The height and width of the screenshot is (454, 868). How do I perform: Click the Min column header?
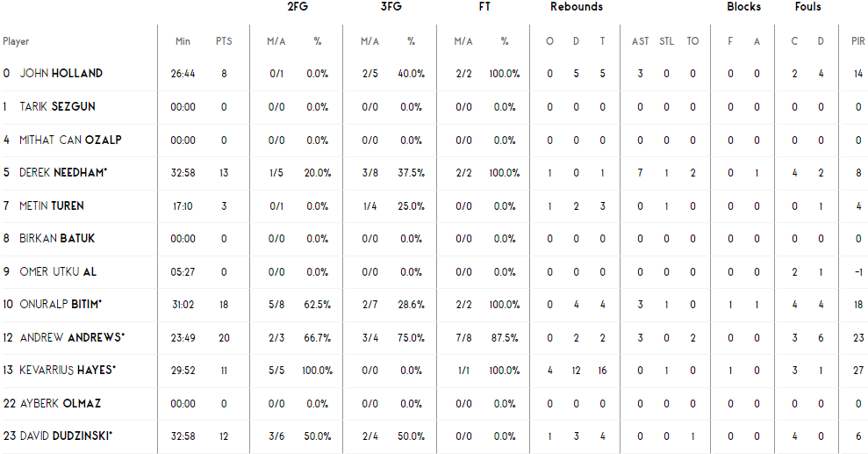pos(183,41)
